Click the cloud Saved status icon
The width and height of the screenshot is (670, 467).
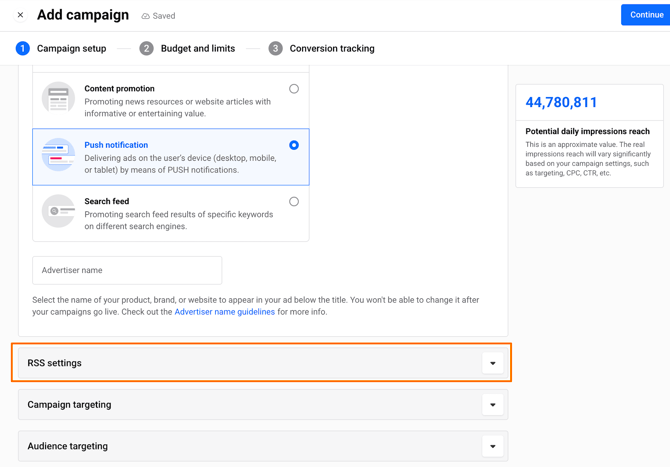[x=146, y=16]
